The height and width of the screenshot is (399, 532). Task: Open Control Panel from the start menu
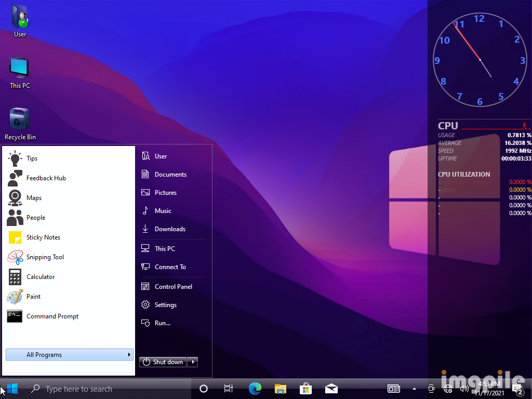[x=173, y=287]
